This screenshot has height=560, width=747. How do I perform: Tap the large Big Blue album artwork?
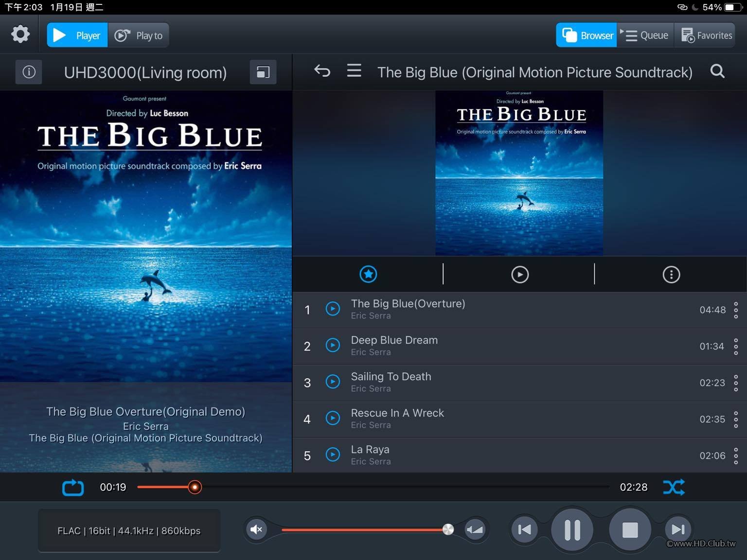click(146, 236)
